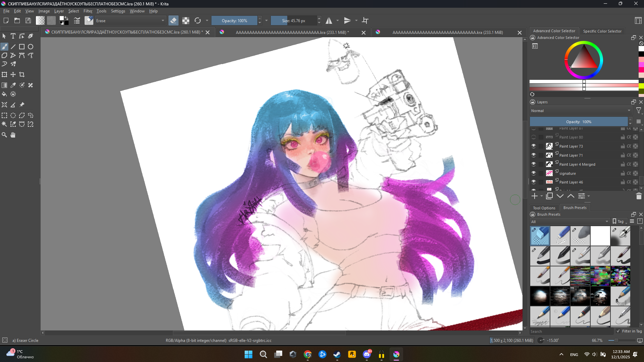644x362 pixels.
Task: Duplicate the current layer
Action: 549,196
